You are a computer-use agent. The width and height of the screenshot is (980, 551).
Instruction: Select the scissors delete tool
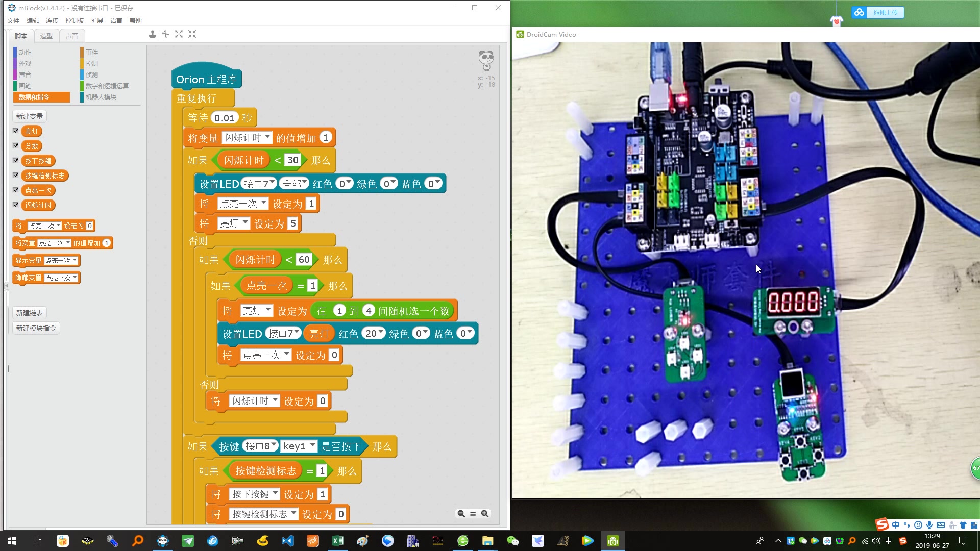pos(165,34)
